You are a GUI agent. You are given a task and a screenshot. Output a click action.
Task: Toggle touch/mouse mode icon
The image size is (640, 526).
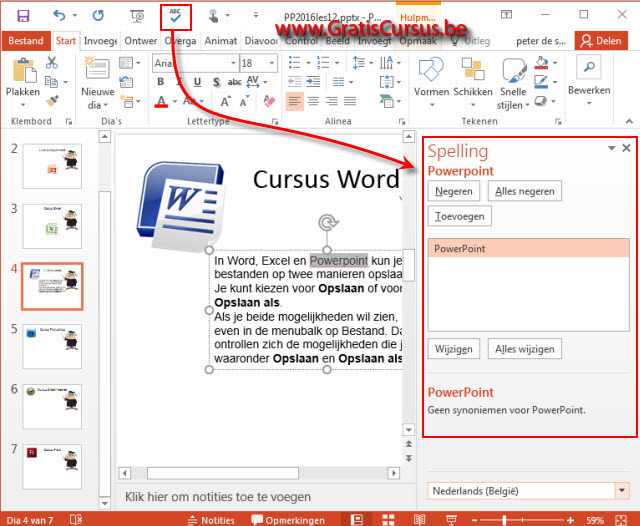(x=213, y=16)
